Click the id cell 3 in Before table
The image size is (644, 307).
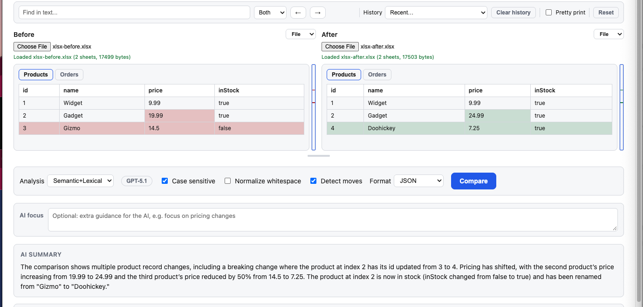(39, 128)
